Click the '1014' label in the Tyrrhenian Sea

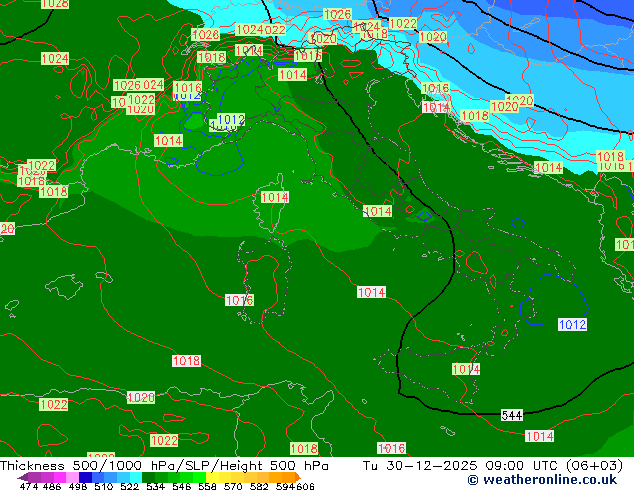click(x=372, y=292)
